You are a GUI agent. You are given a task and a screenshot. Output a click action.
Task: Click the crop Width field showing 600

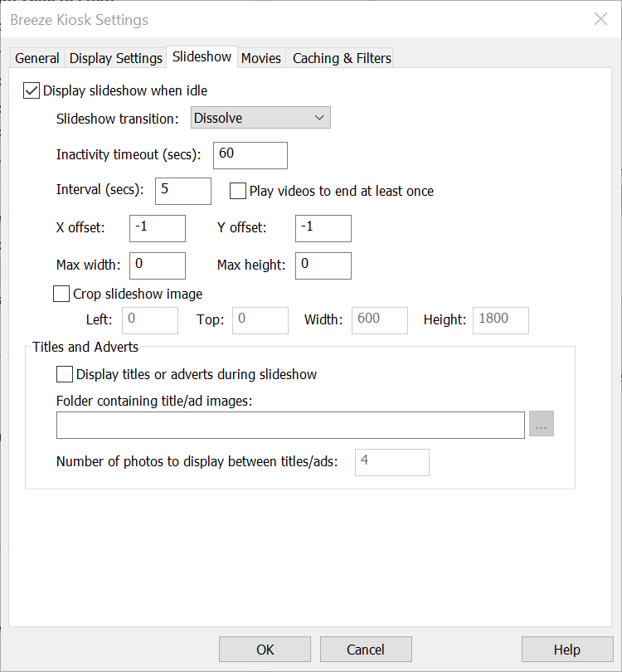point(380,320)
